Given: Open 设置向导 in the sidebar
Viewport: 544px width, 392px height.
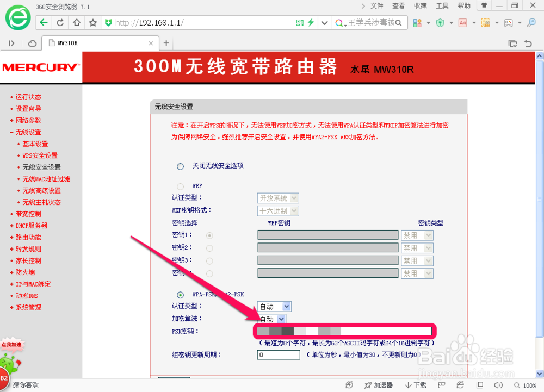Looking at the screenshot, I should click(28, 109).
